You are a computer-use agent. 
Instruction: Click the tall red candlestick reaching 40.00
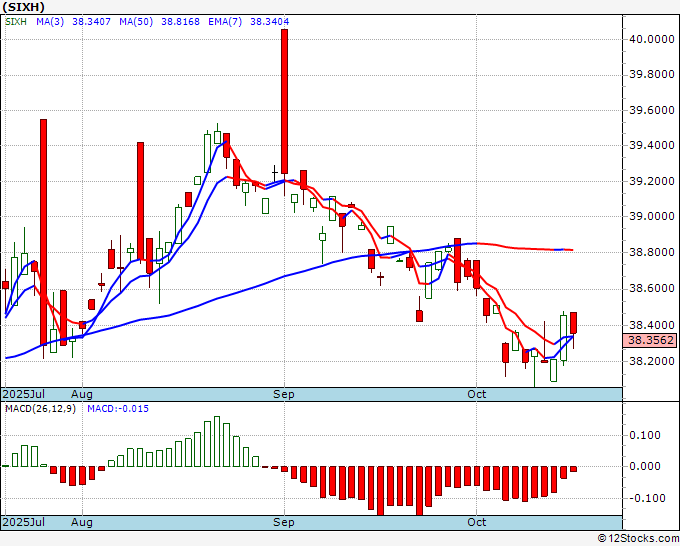pyautogui.click(x=284, y=100)
